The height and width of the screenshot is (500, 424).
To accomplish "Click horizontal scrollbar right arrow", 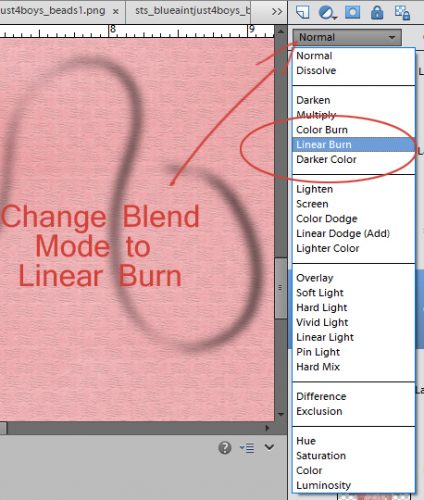I will 267,428.
